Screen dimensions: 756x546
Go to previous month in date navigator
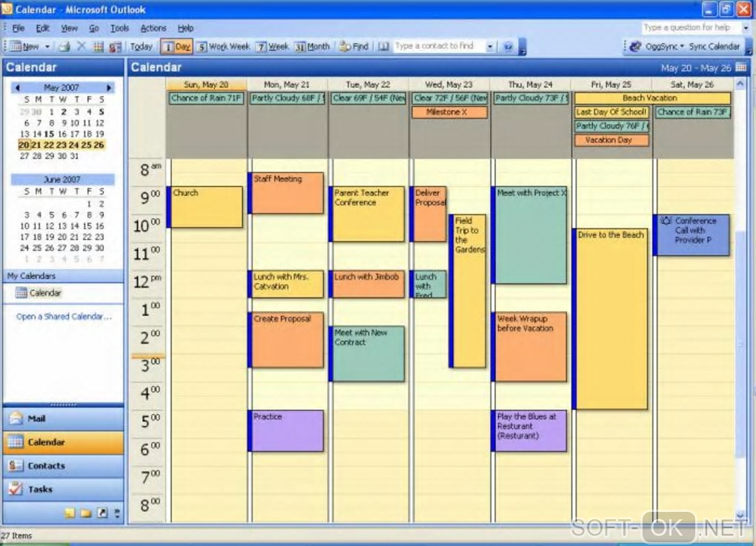(x=17, y=88)
